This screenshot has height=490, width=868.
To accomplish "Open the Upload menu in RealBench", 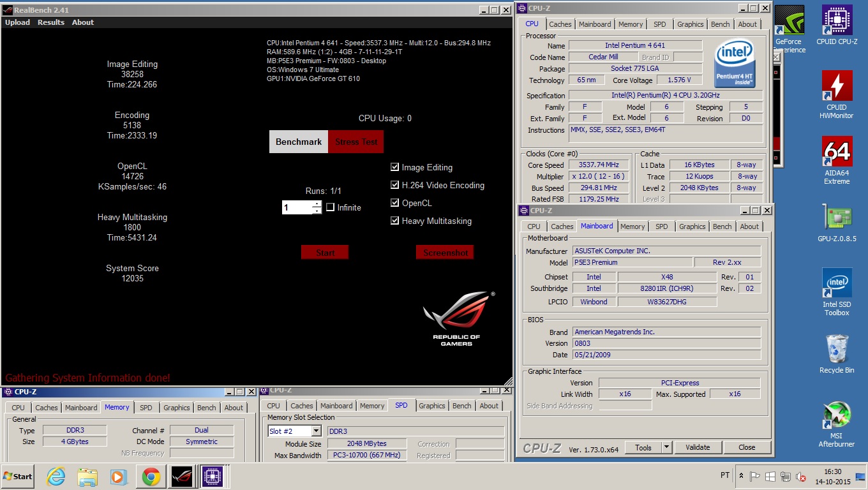I will pyautogui.click(x=17, y=22).
